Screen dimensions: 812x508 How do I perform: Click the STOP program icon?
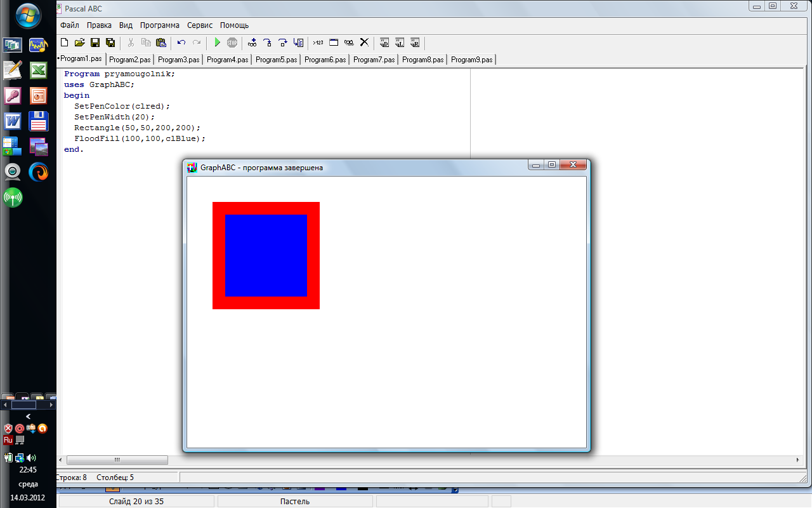coord(232,43)
